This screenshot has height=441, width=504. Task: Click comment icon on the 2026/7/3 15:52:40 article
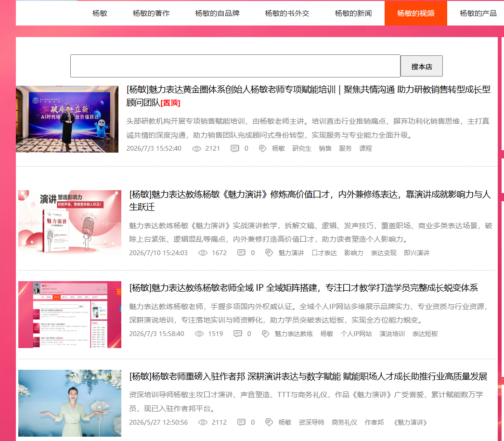[x=235, y=148]
